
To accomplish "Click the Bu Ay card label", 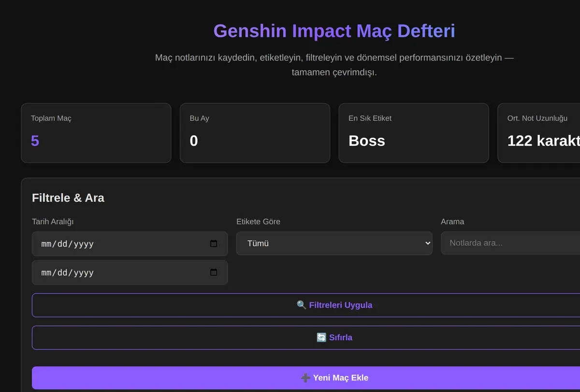I will coord(200,118).
